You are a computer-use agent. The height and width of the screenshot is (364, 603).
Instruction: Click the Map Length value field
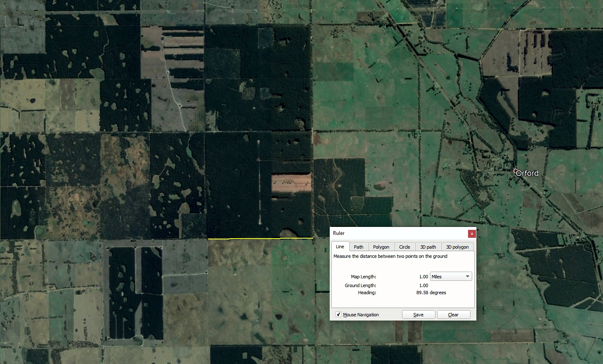(423, 277)
